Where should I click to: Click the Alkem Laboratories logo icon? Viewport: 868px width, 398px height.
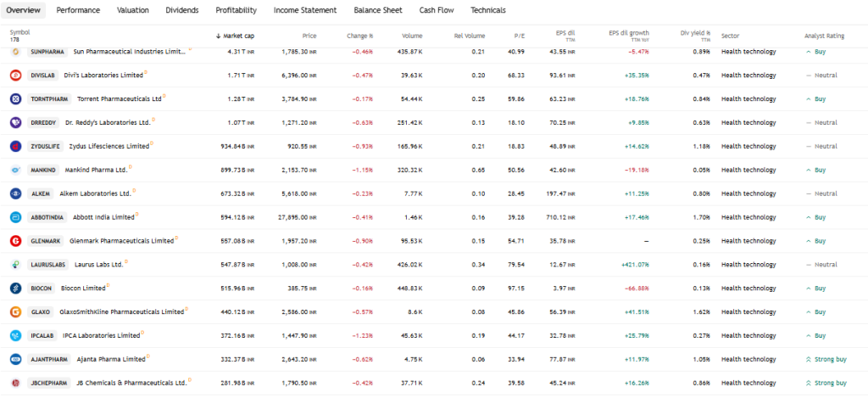pyautogui.click(x=15, y=193)
